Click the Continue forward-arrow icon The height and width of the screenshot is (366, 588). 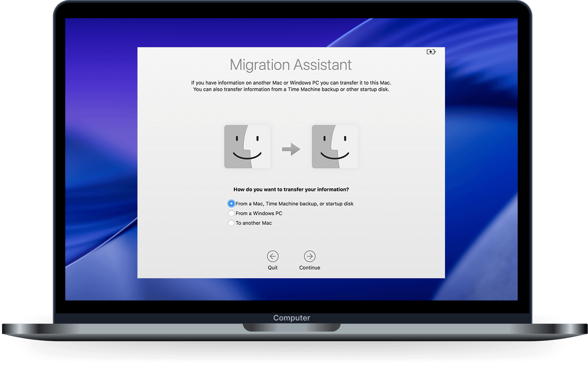coord(309,256)
